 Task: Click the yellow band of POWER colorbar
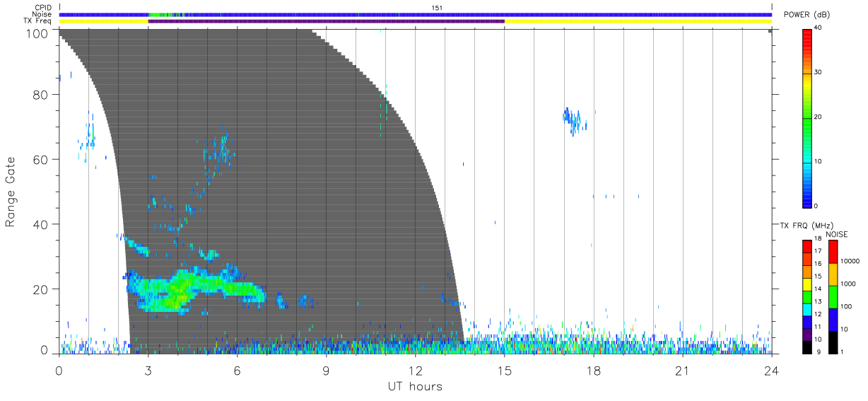807,85
